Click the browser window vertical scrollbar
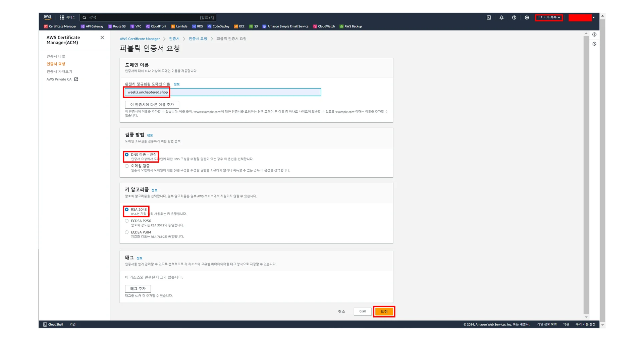The image size is (644, 341). point(603,170)
